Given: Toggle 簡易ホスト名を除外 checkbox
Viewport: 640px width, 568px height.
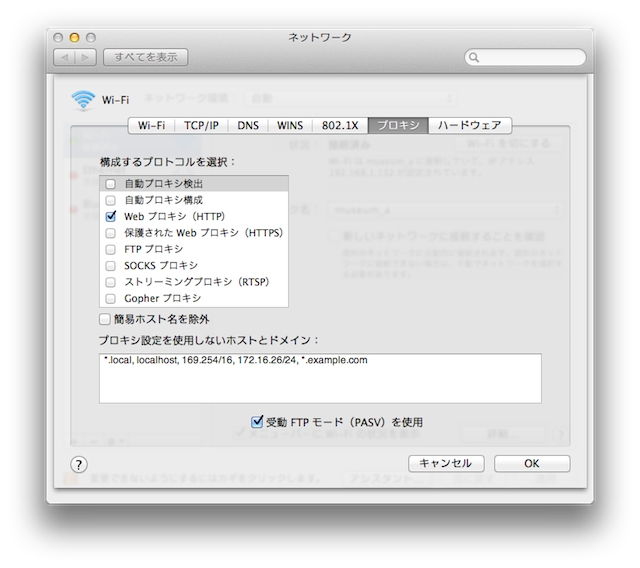Looking at the screenshot, I should [x=105, y=319].
